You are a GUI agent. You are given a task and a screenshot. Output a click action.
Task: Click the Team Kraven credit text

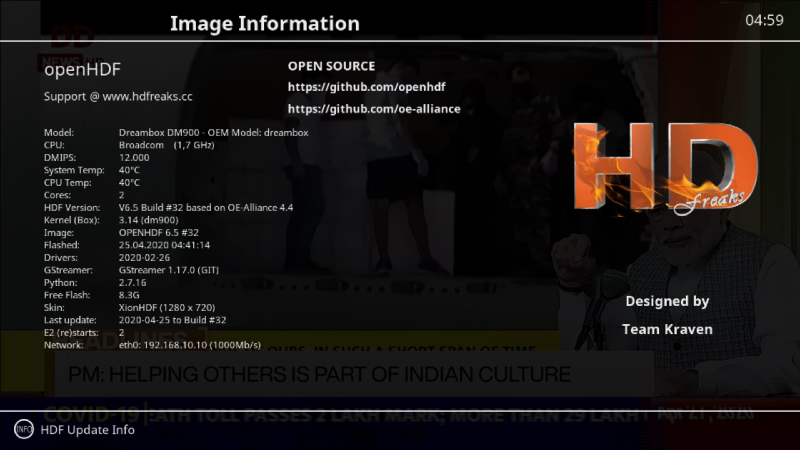pos(667,329)
